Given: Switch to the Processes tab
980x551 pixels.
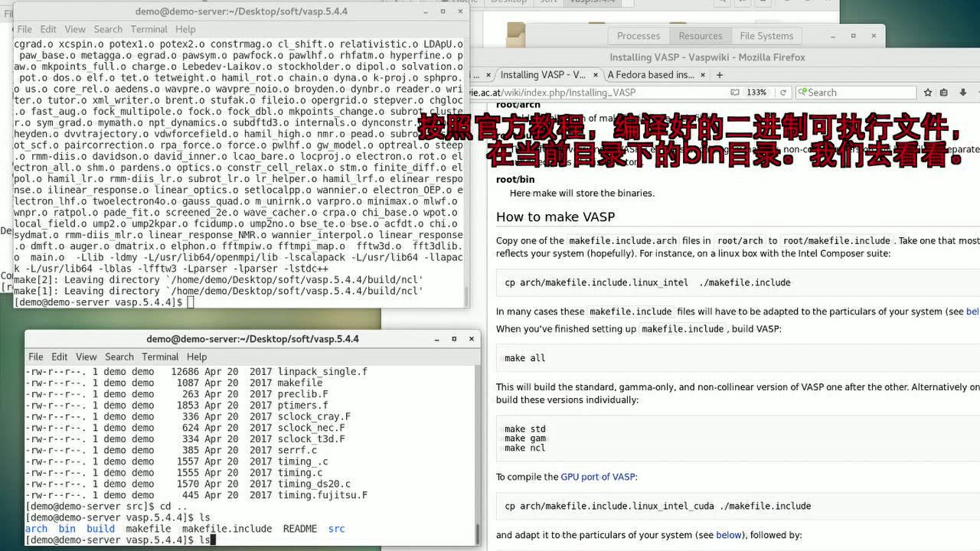Looking at the screenshot, I should pyautogui.click(x=638, y=36).
